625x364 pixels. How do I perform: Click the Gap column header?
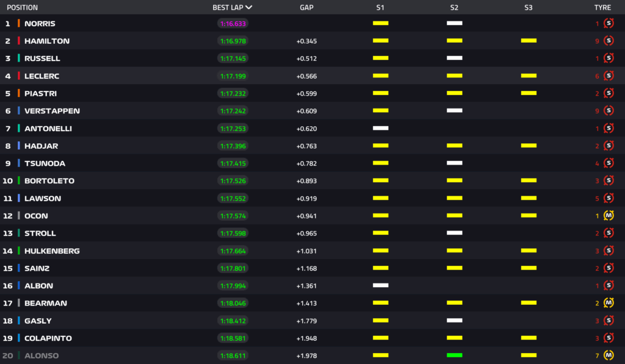tap(307, 8)
